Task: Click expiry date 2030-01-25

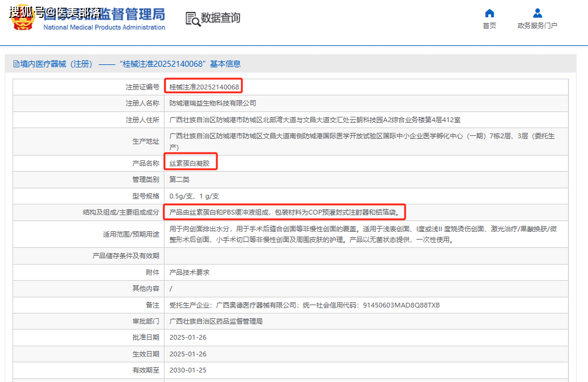Action: (x=187, y=370)
